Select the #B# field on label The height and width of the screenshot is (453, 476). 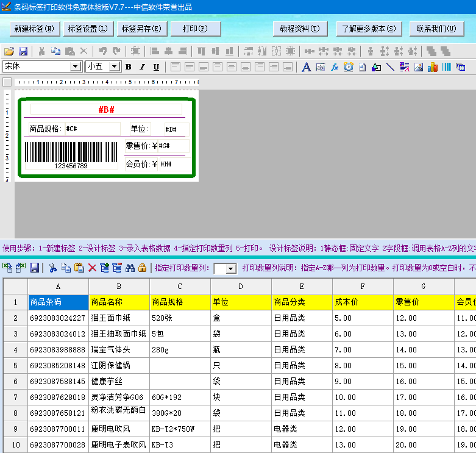pyautogui.click(x=106, y=109)
